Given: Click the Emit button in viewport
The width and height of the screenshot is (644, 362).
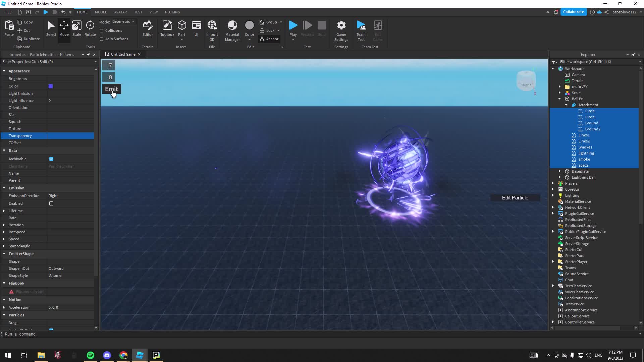Looking at the screenshot, I should 111,89.
